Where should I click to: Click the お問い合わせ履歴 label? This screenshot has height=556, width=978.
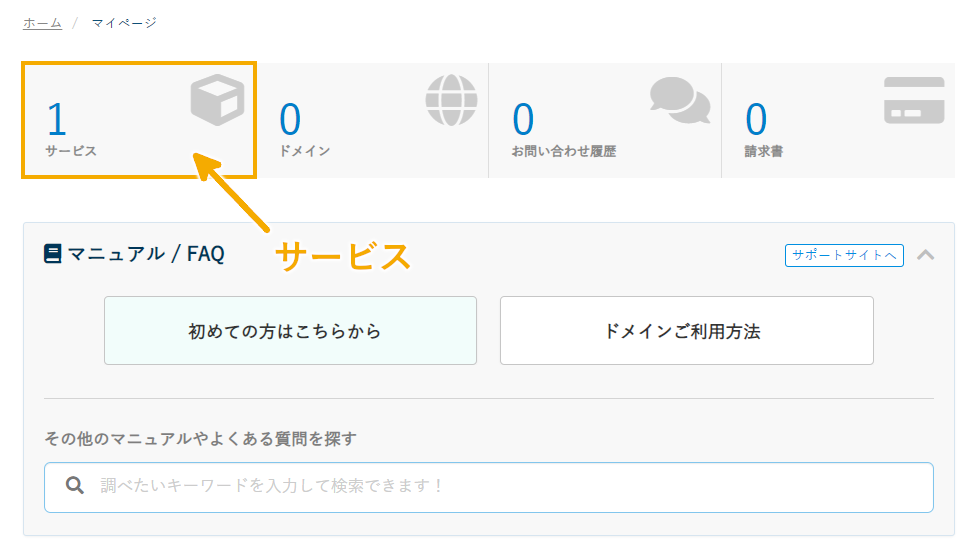pyautogui.click(x=564, y=151)
